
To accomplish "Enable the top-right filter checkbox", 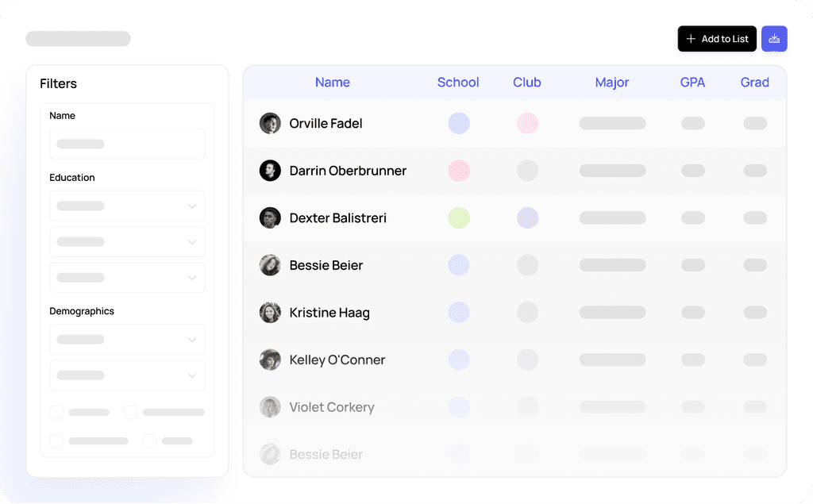I will point(129,412).
